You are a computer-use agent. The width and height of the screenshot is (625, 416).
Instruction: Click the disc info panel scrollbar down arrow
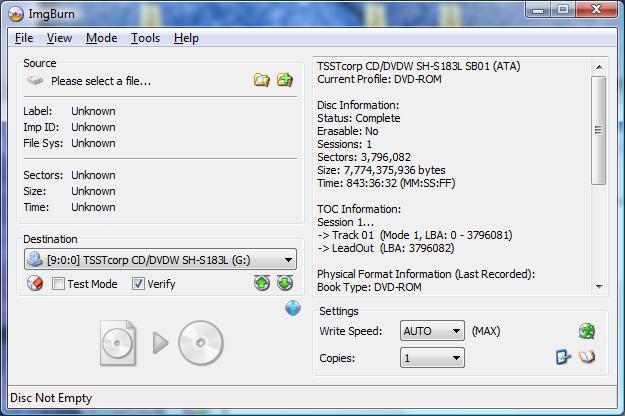(599, 286)
